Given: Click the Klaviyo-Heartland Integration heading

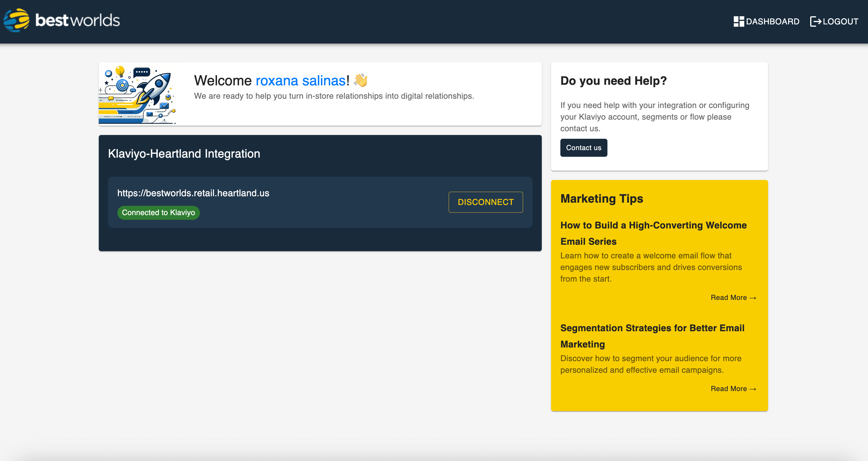Looking at the screenshot, I should (184, 154).
